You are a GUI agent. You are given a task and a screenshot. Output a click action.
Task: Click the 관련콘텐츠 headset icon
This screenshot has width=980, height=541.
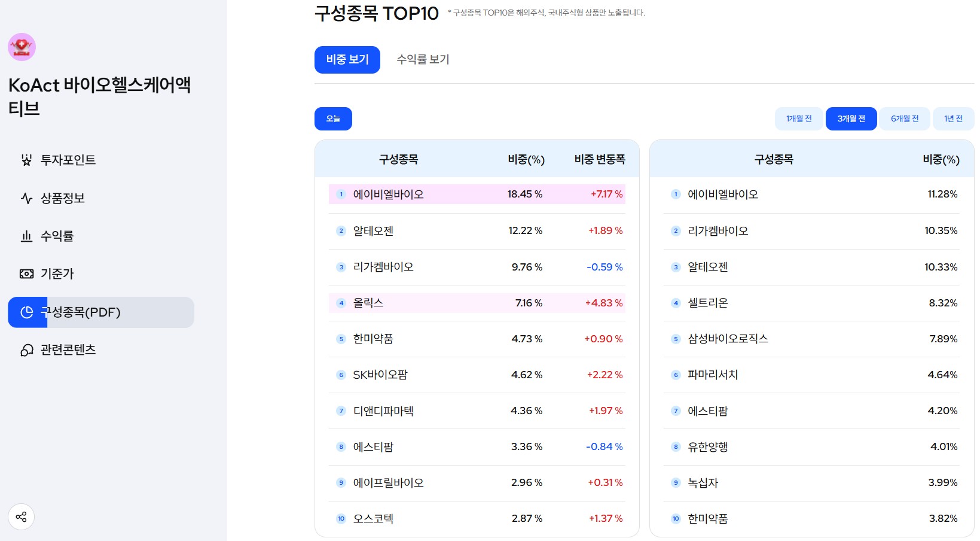point(26,350)
